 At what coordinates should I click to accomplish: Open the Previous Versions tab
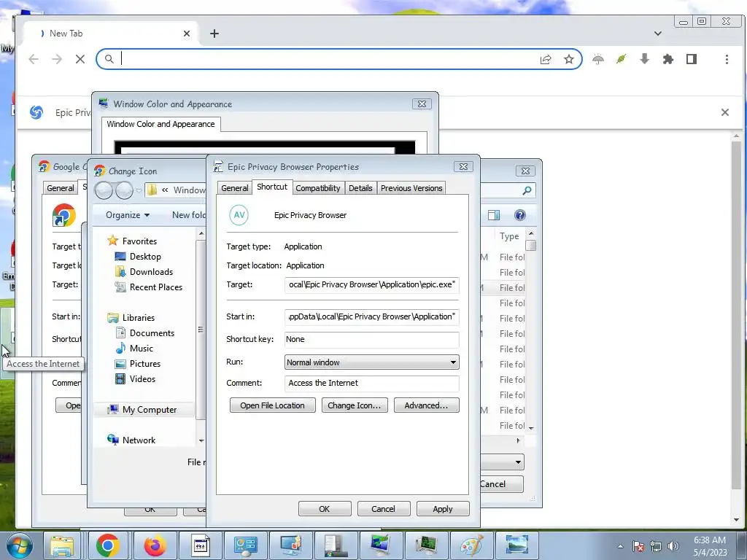coord(411,188)
